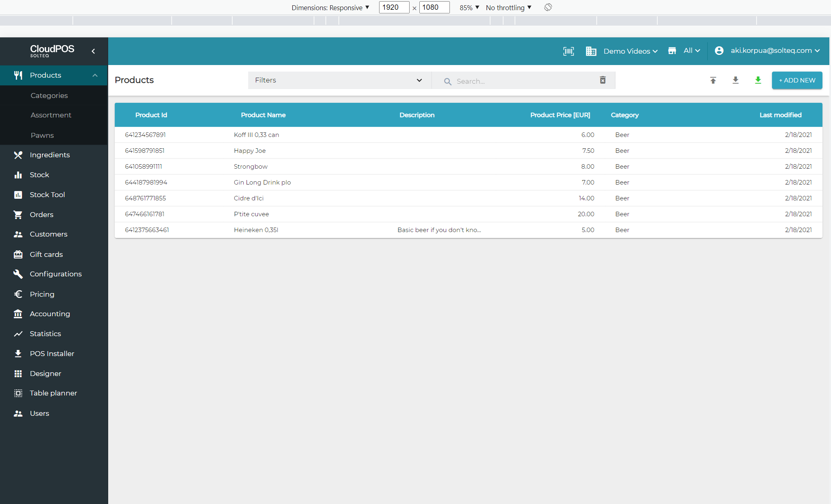Open the Gift cards section
The height and width of the screenshot is (504, 831).
click(x=46, y=254)
